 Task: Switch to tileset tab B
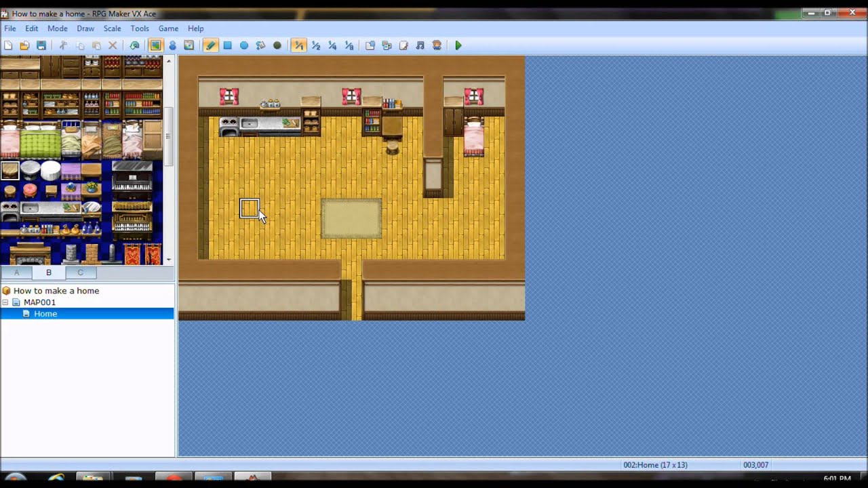click(49, 272)
